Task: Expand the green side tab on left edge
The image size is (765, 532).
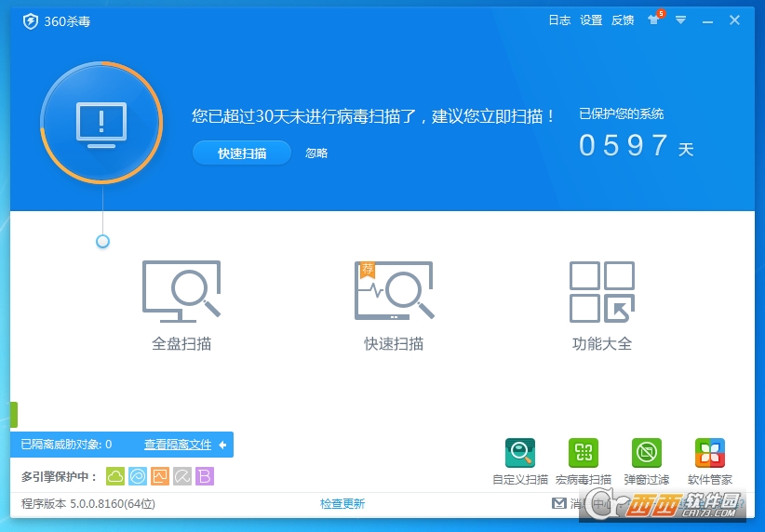Action: click(x=14, y=415)
